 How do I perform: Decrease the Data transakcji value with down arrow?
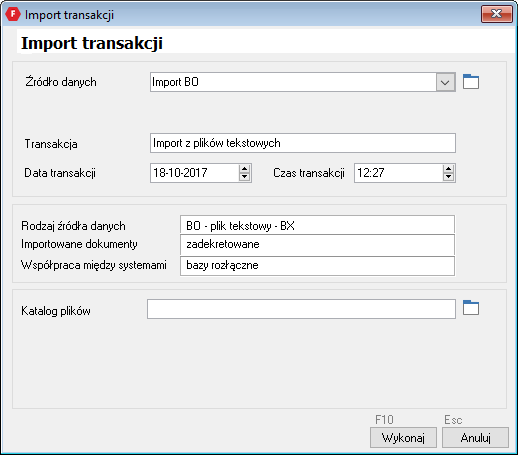point(244,177)
